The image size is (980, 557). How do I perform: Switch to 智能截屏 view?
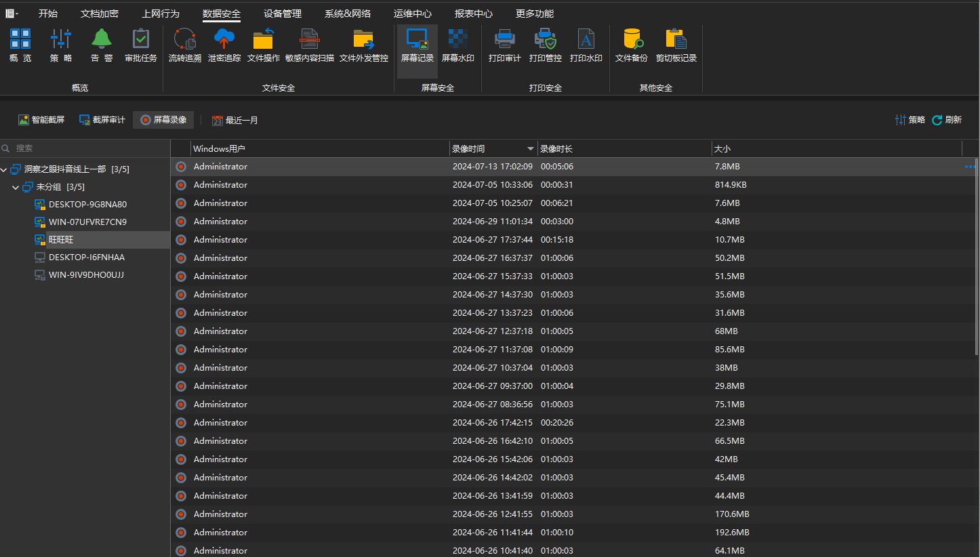(41, 120)
